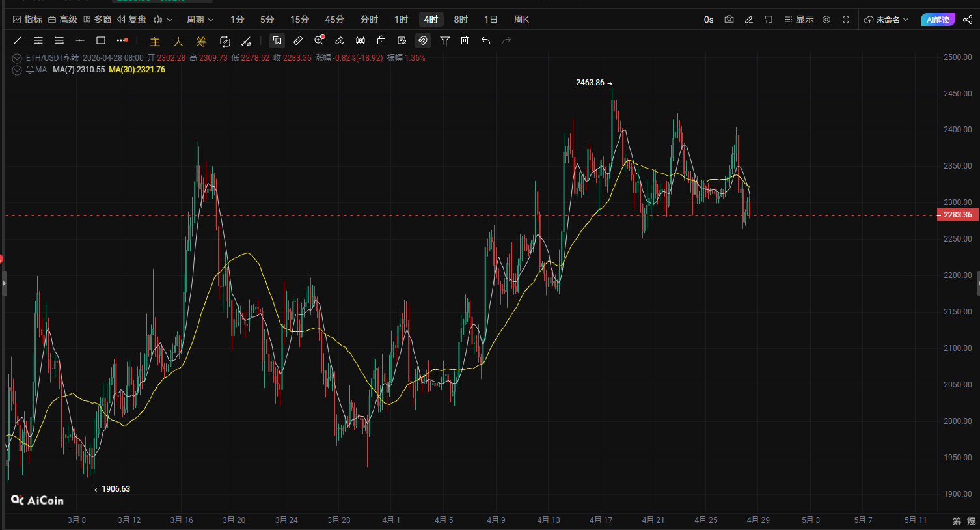The height and width of the screenshot is (530, 980).
Task: Click the 2283.36 current price tag
Action: (958, 215)
